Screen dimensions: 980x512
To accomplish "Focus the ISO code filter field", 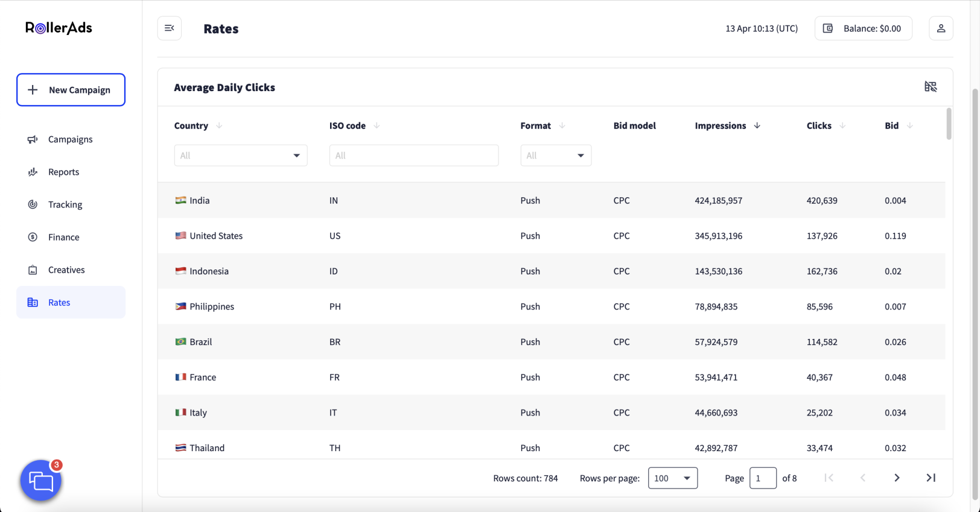I will (x=413, y=156).
